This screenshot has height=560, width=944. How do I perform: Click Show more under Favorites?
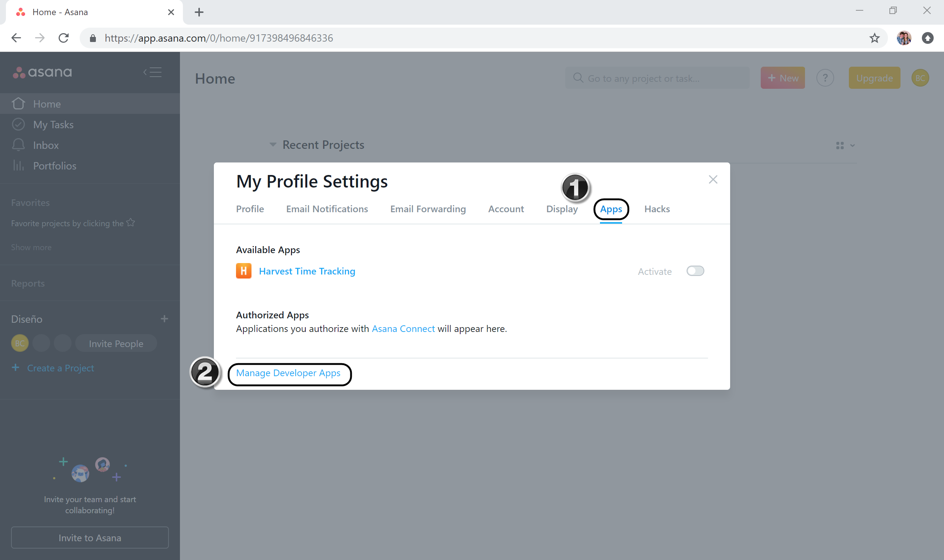pyautogui.click(x=31, y=248)
